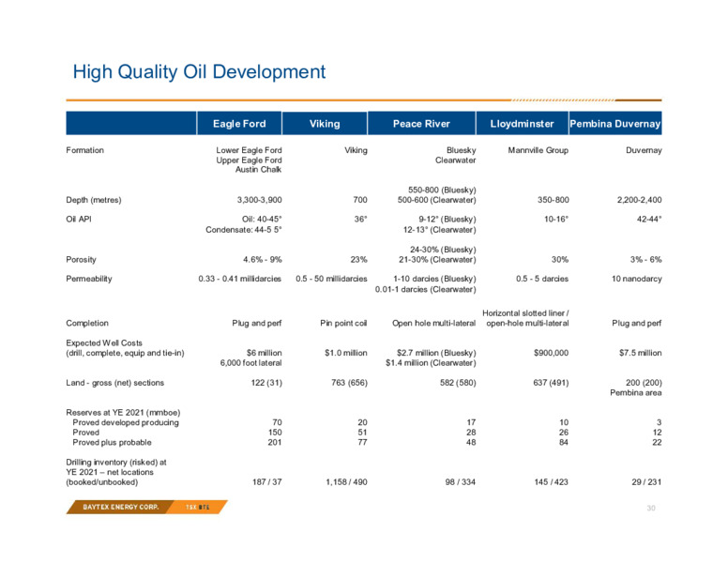Click the '$7.5 million' well cost

point(640,353)
